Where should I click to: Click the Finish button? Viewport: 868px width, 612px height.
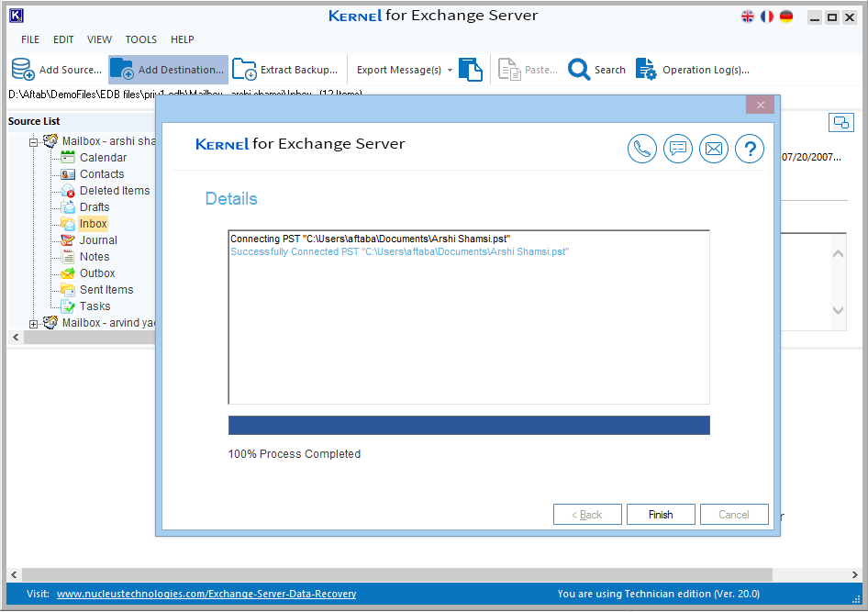(661, 514)
